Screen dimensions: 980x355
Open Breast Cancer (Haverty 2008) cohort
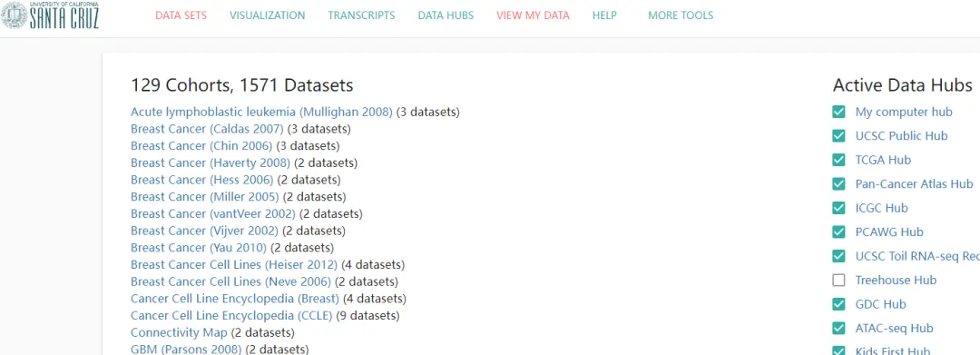coord(210,163)
